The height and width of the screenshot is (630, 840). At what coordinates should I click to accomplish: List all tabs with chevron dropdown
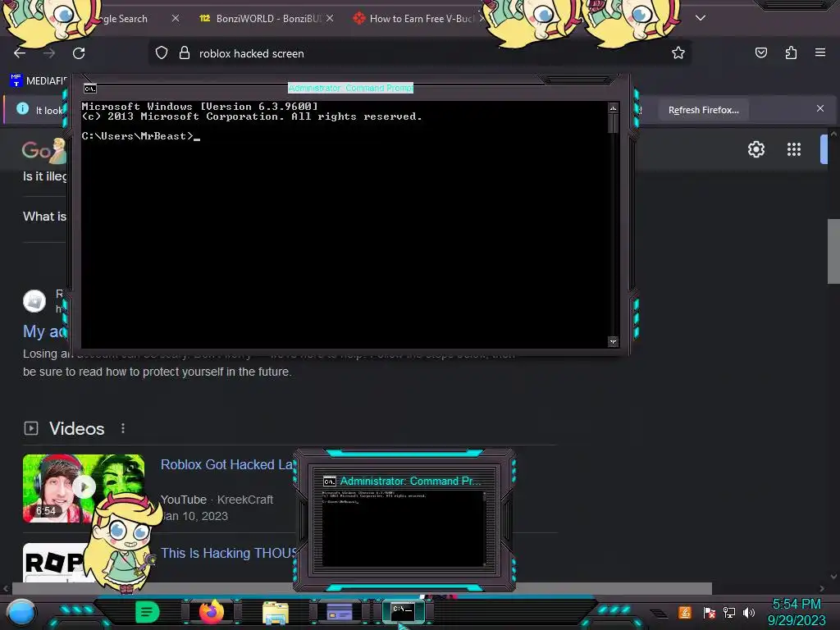[x=701, y=18]
